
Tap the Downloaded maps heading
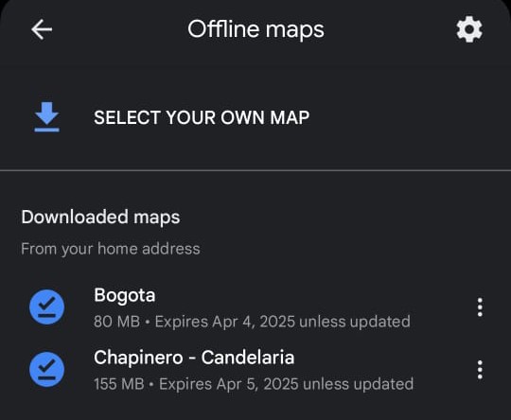[x=100, y=217]
